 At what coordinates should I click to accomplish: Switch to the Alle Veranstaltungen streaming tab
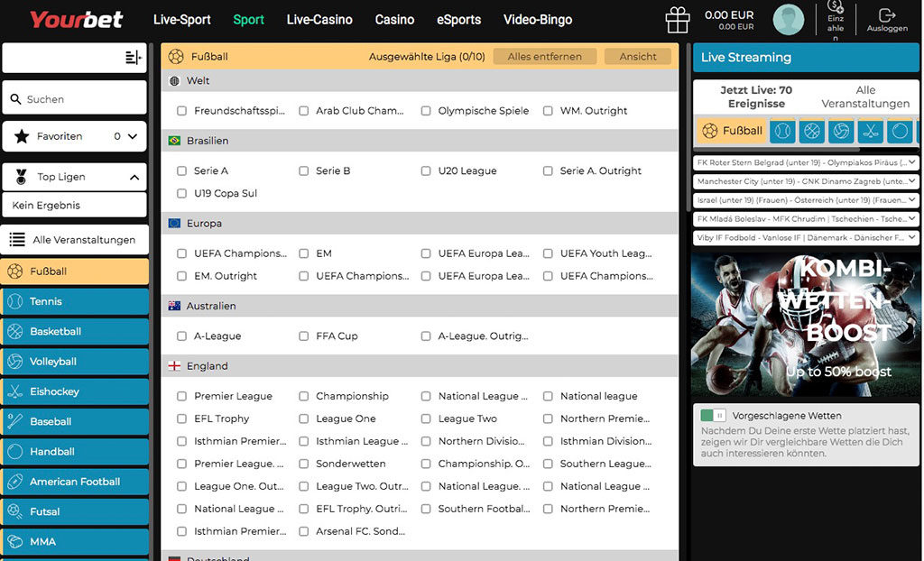click(x=864, y=97)
